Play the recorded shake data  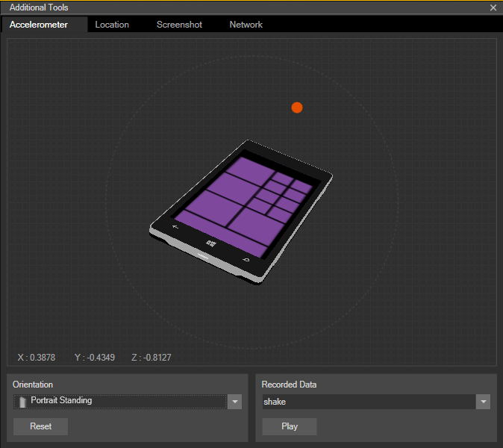point(290,426)
